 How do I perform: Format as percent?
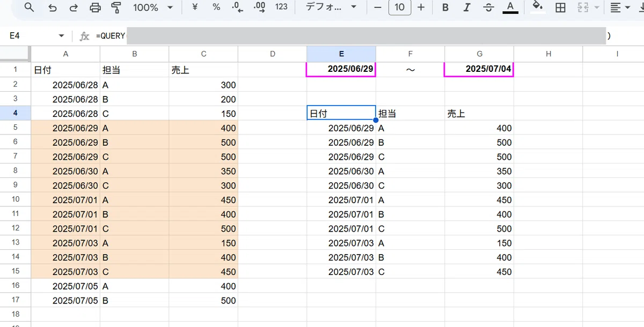(216, 8)
